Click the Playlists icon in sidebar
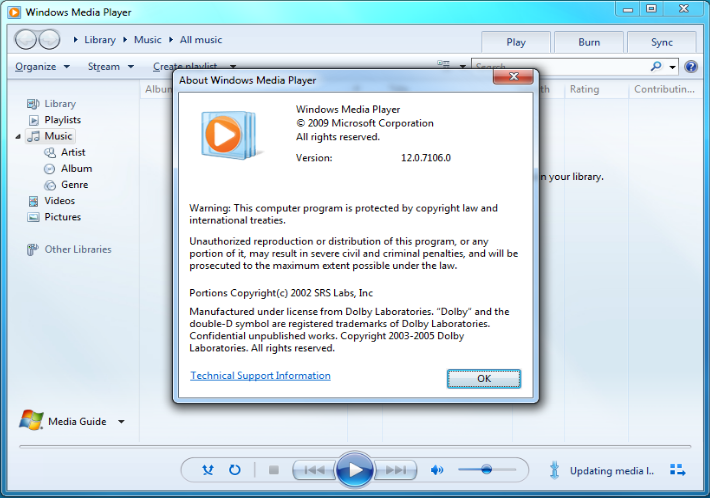 tap(34, 120)
